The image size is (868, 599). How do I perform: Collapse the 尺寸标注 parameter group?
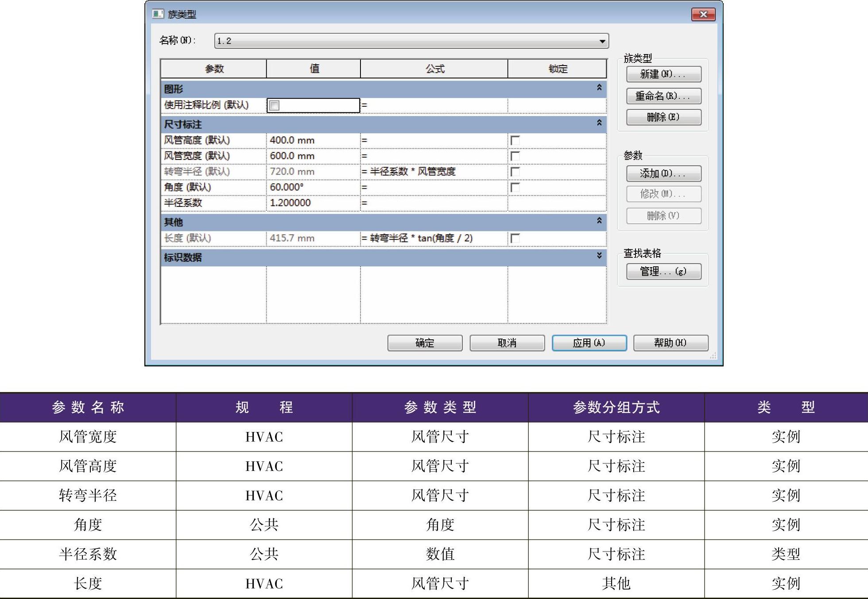click(599, 123)
